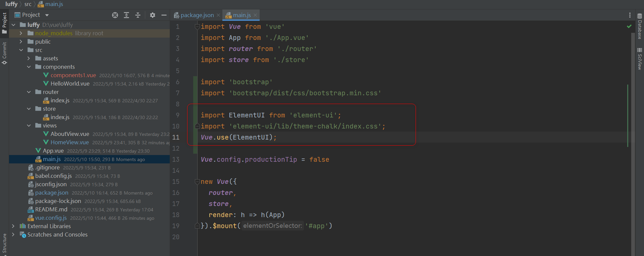
Task: Select package.json in project tree
Action: [52, 193]
